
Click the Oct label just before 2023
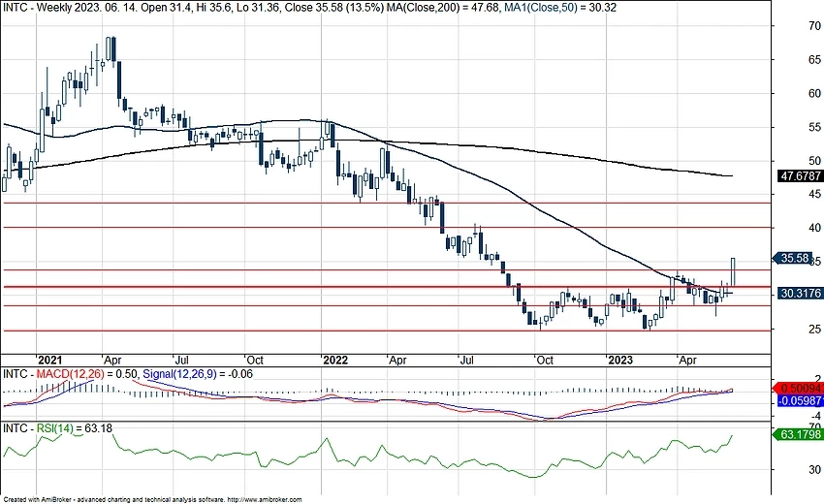pyautogui.click(x=545, y=360)
